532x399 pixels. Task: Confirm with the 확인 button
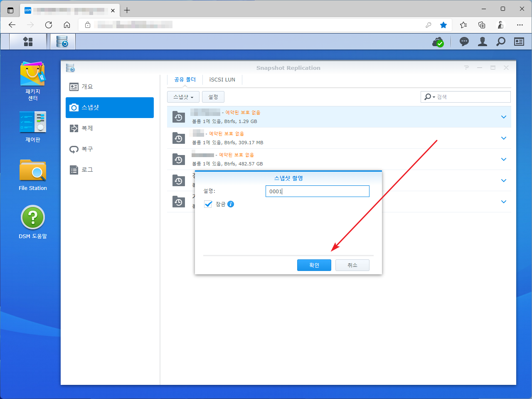point(314,265)
